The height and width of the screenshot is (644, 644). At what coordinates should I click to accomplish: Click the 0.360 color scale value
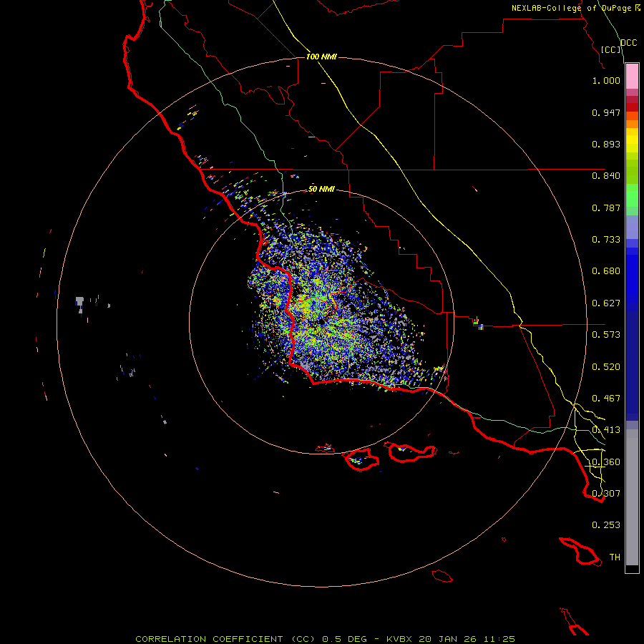tap(606, 462)
